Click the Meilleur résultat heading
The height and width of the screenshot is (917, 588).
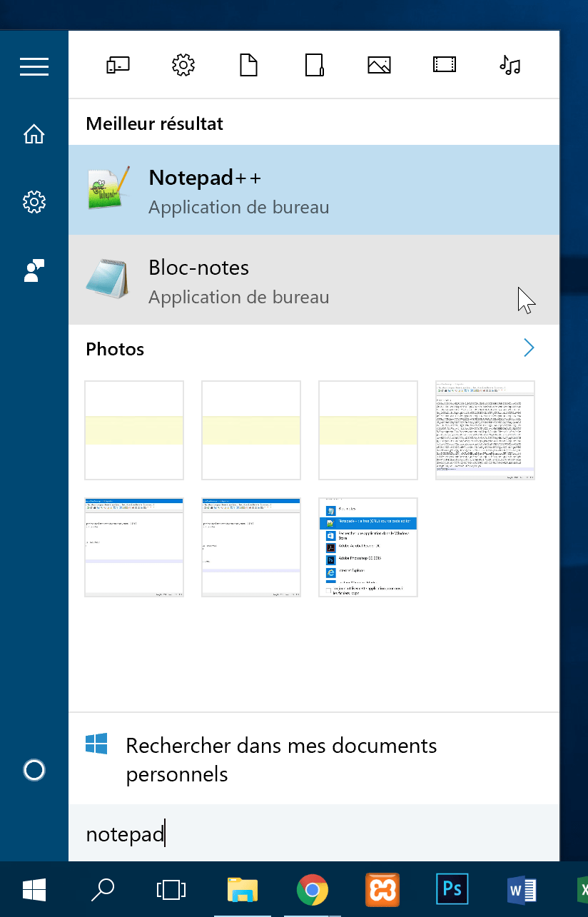(154, 123)
